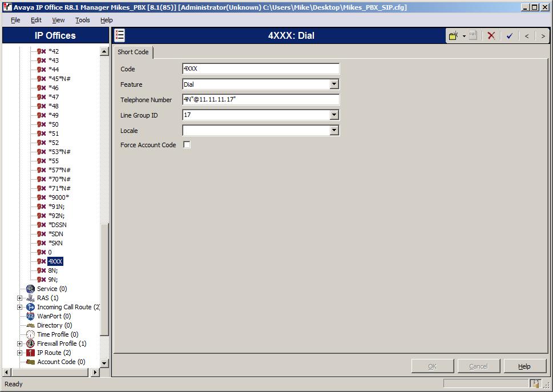Click the short code icon beside *42
The width and height of the screenshot is (553, 392).
41,51
